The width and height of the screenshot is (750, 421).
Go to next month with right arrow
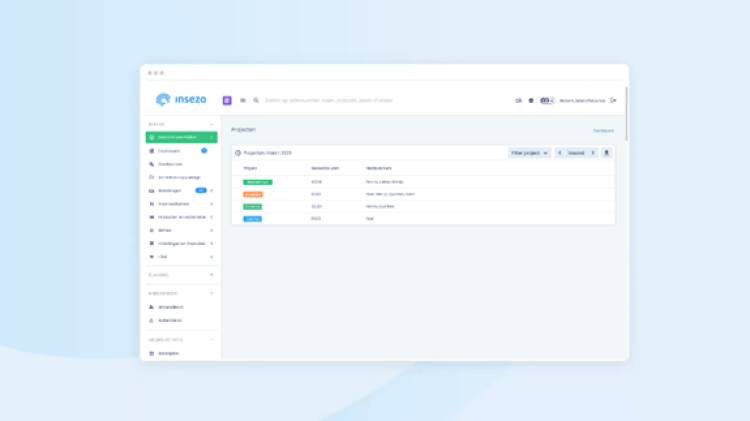pos(593,153)
